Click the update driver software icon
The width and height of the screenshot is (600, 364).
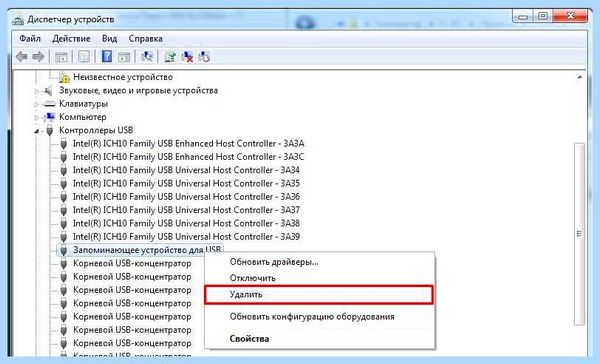tap(170, 57)
